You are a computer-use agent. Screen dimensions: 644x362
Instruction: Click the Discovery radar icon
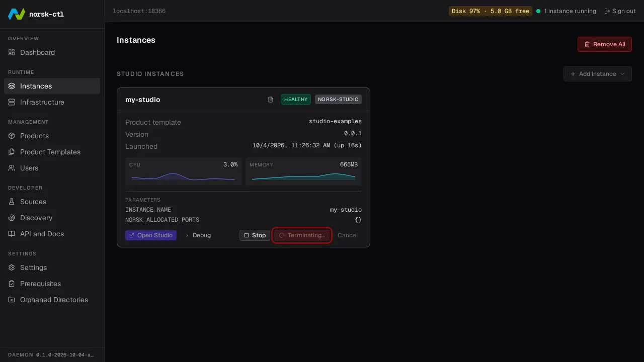tap(12, 218)
